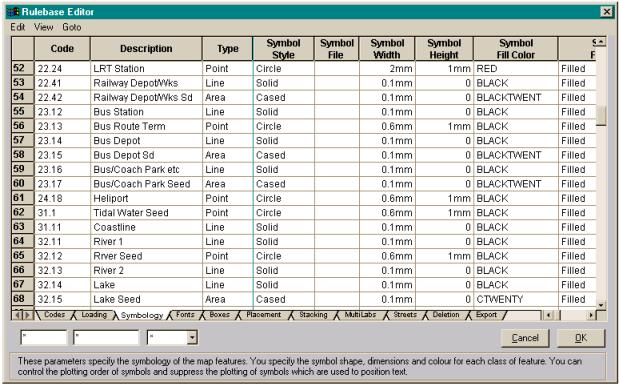This screenshot has width=619, height=386.
Task: Open the Placement tab
Action: pyautogui.click(x=263, y=315)
